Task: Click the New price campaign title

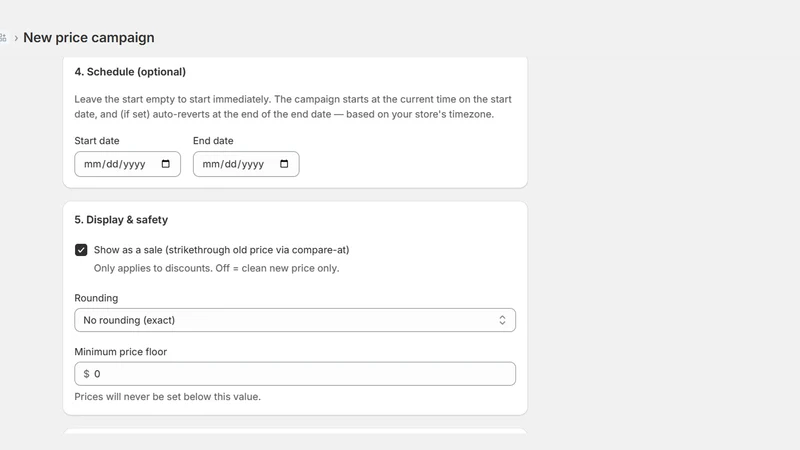Action: pos(89,38)
